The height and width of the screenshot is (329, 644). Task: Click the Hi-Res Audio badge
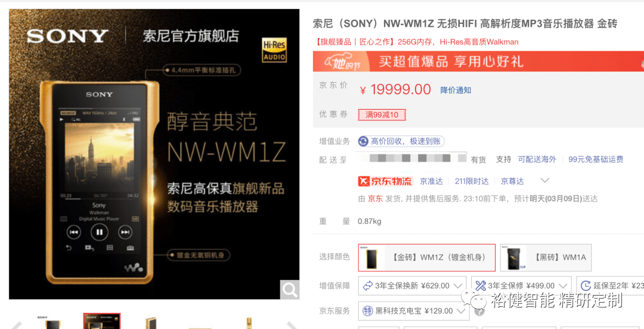coord(274,50)
